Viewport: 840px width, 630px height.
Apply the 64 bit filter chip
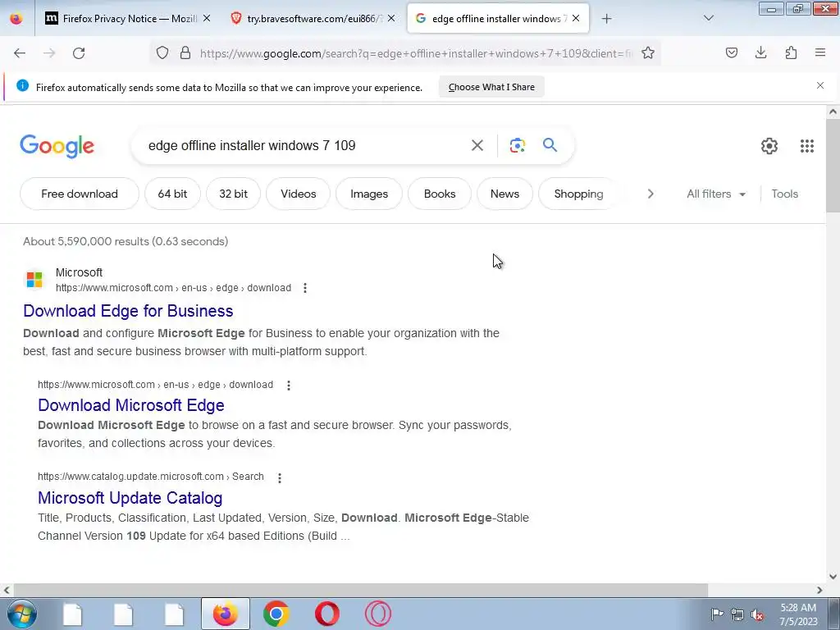click(x=172, y=194)
